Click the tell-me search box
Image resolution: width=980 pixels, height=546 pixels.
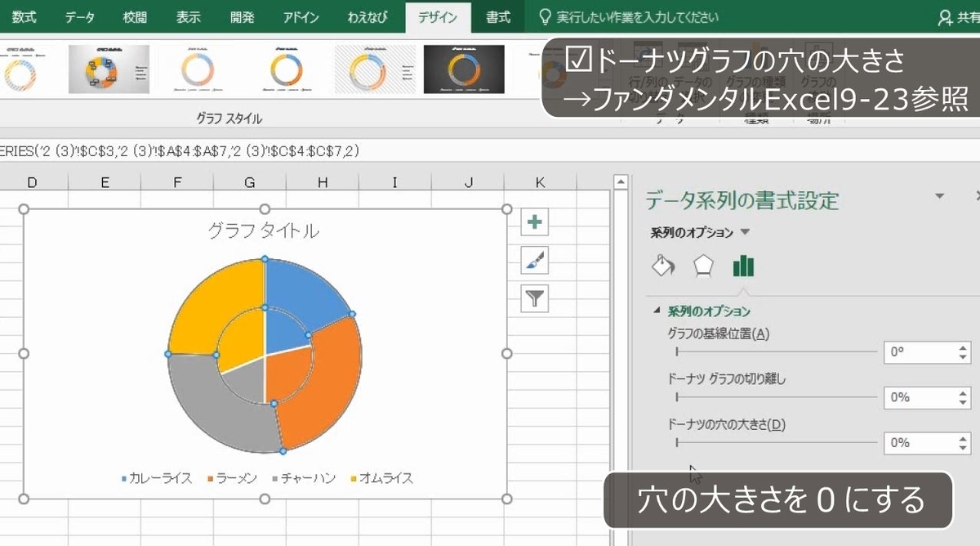tap(629, 16)
